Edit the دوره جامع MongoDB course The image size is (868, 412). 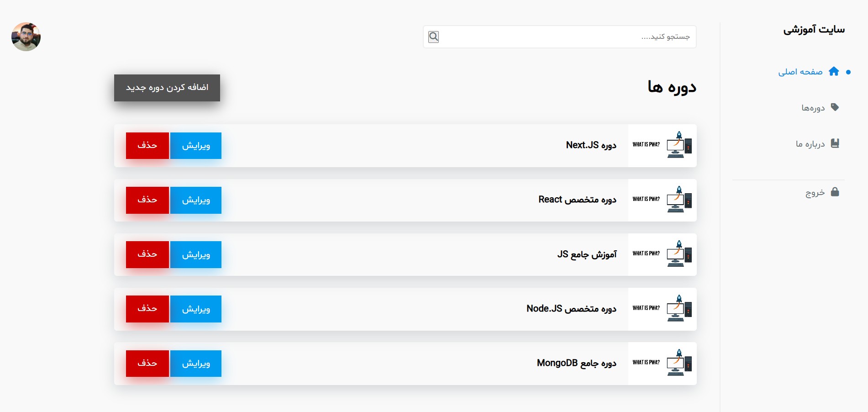click(x=195, y=363)
